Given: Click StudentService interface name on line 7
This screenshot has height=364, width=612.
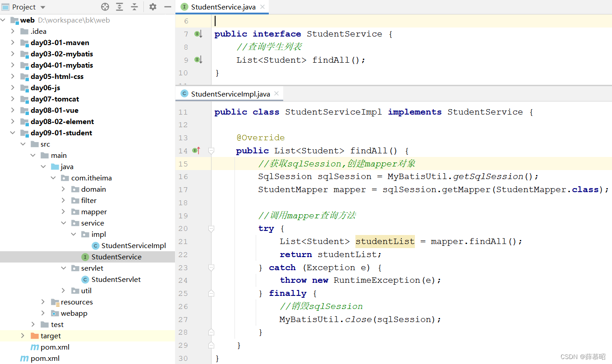Looking at the screenshot, I should (345, 34).
